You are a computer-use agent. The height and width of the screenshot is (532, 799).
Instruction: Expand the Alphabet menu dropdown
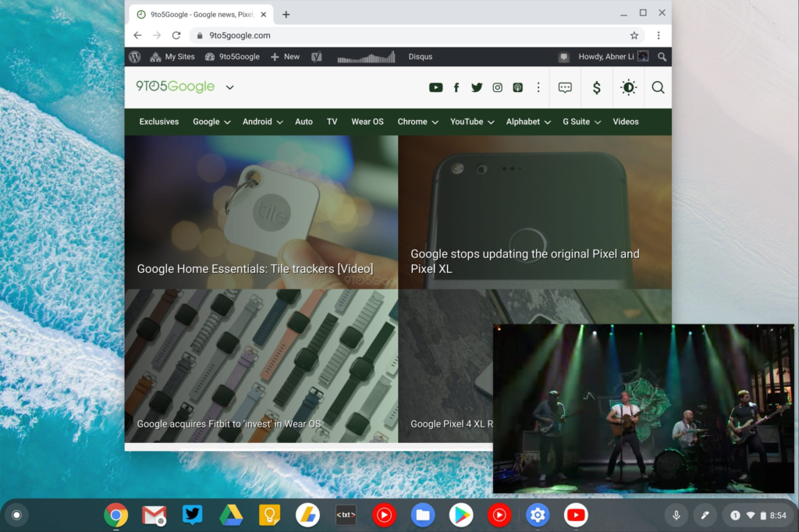click(547, 122)
